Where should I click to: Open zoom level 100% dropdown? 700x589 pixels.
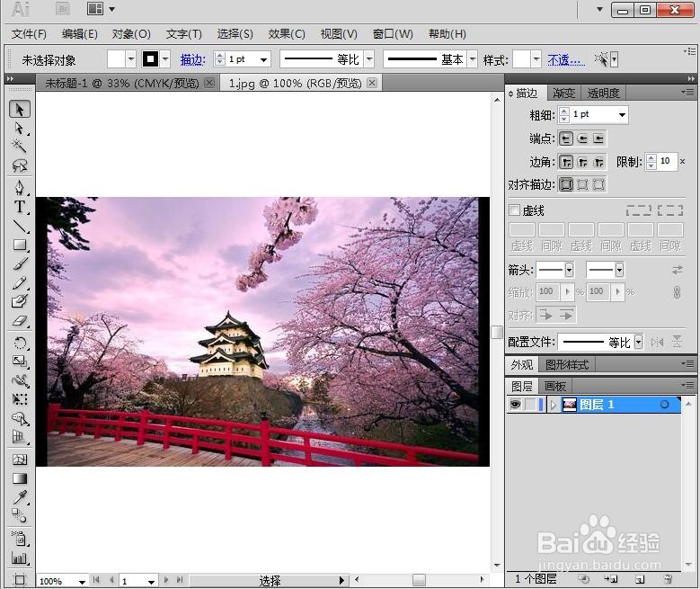click(82, 582)
